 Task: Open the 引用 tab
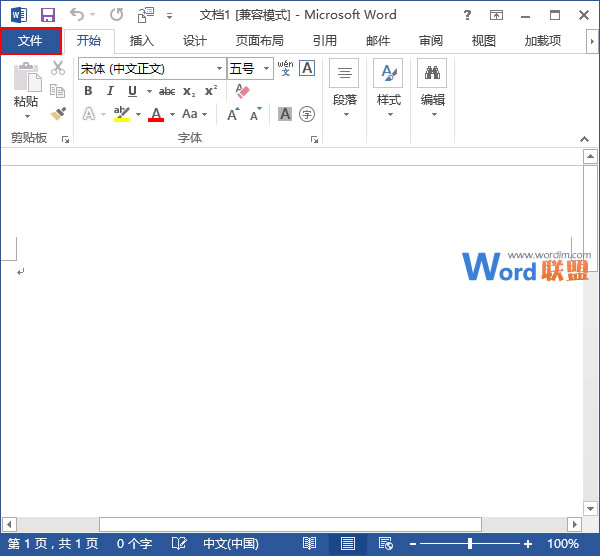324,41
